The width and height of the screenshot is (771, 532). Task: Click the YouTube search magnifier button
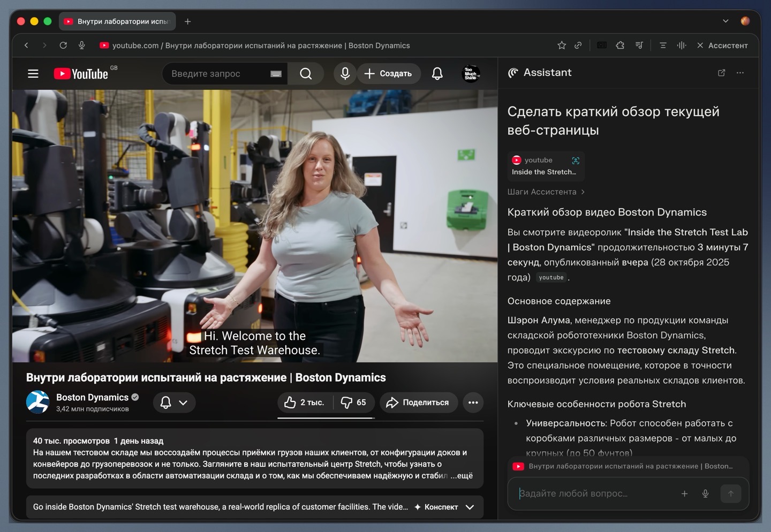306,74
